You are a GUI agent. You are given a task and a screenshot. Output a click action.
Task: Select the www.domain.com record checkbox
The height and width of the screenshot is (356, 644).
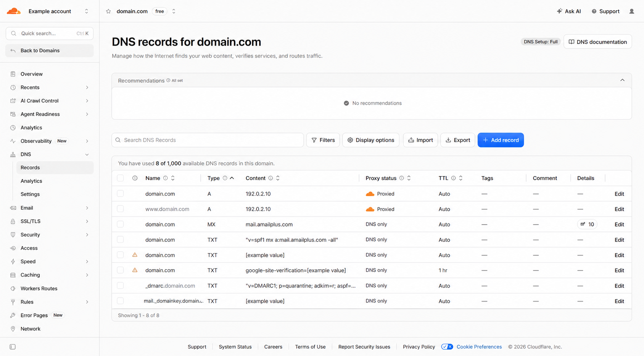tap(120, 209)
